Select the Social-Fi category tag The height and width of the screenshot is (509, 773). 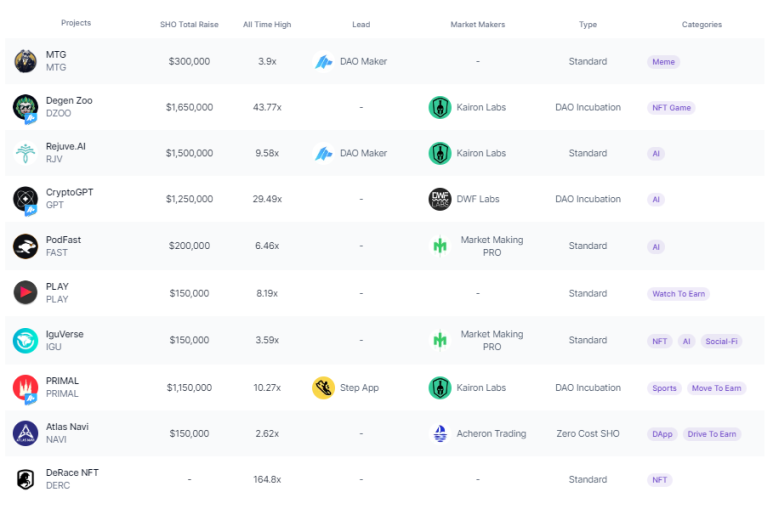[x=721, y=341]
